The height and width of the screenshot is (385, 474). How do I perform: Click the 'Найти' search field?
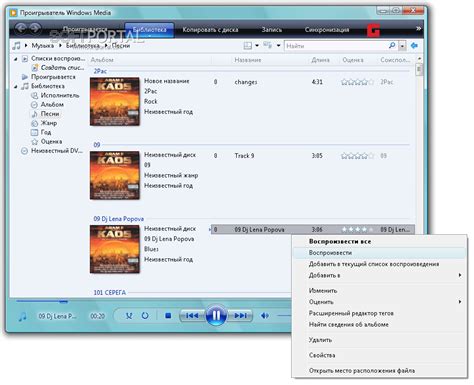(336, 46)
